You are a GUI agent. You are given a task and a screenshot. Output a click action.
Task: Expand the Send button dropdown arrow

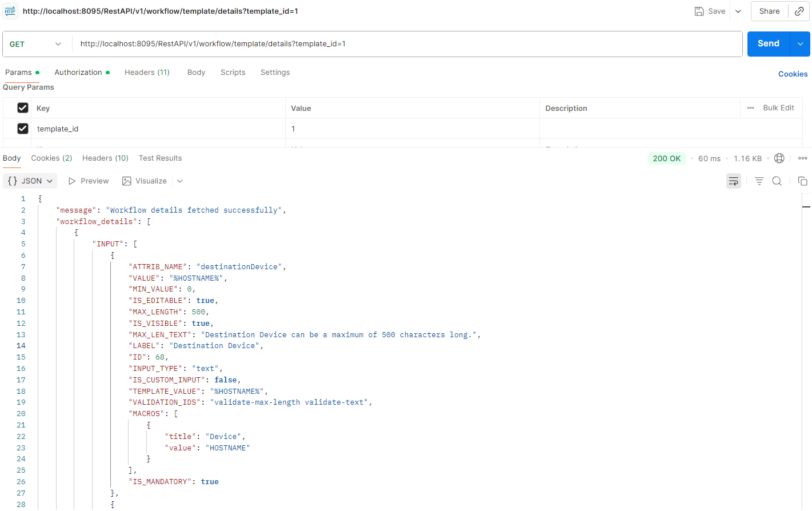(800, 43)
